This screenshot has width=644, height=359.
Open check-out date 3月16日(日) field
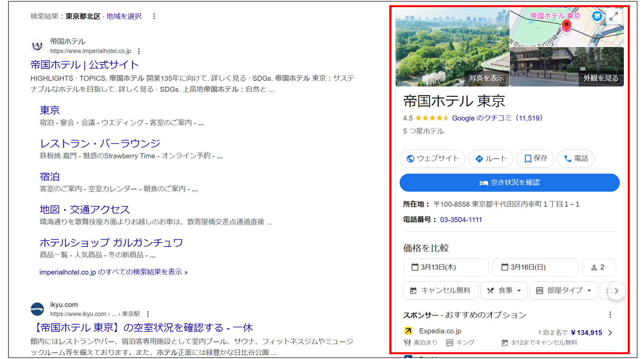click(536, 267)
